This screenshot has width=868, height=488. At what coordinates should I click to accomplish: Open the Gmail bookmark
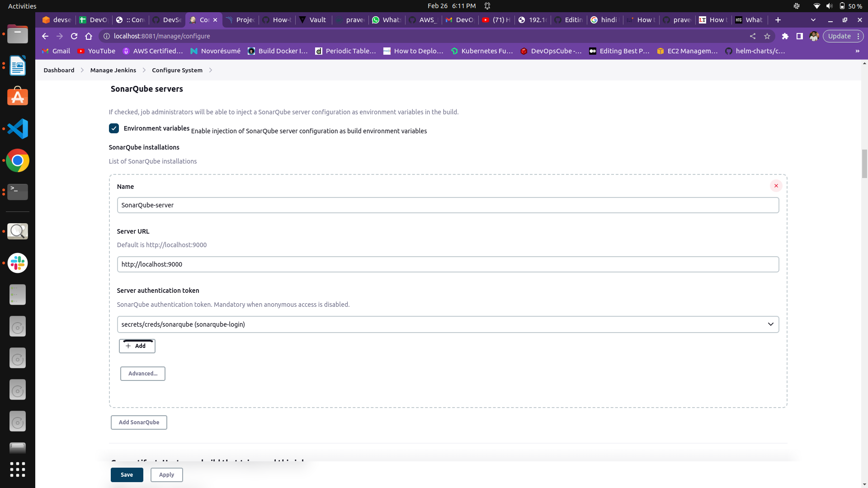56,51
